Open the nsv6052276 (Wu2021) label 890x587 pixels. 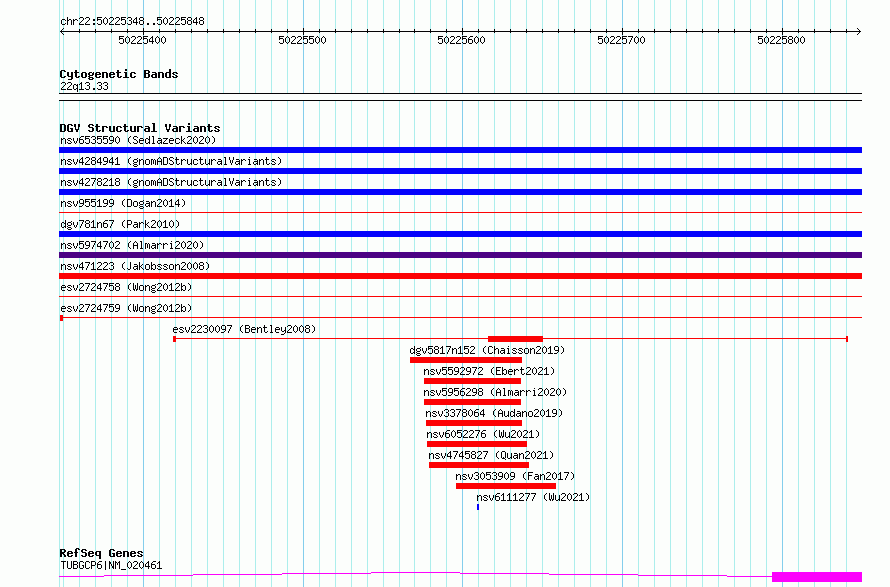(483, 434)
